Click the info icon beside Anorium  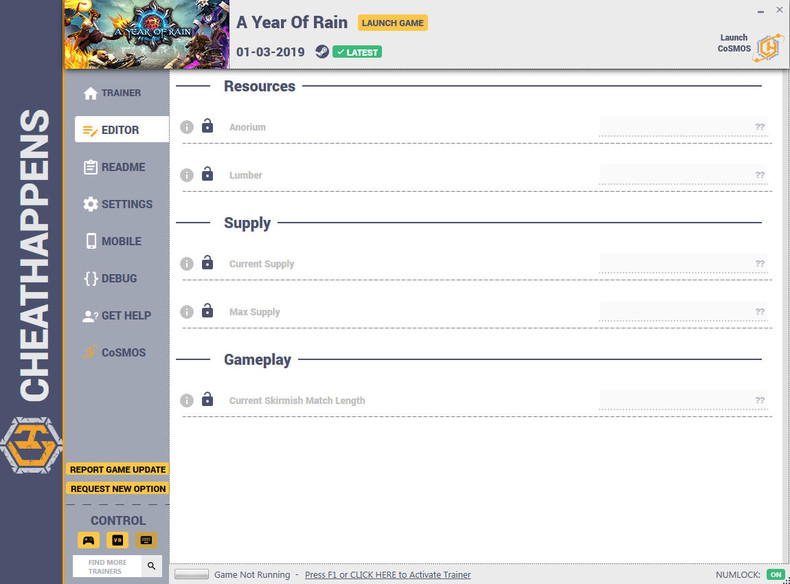tap(186, 127)
